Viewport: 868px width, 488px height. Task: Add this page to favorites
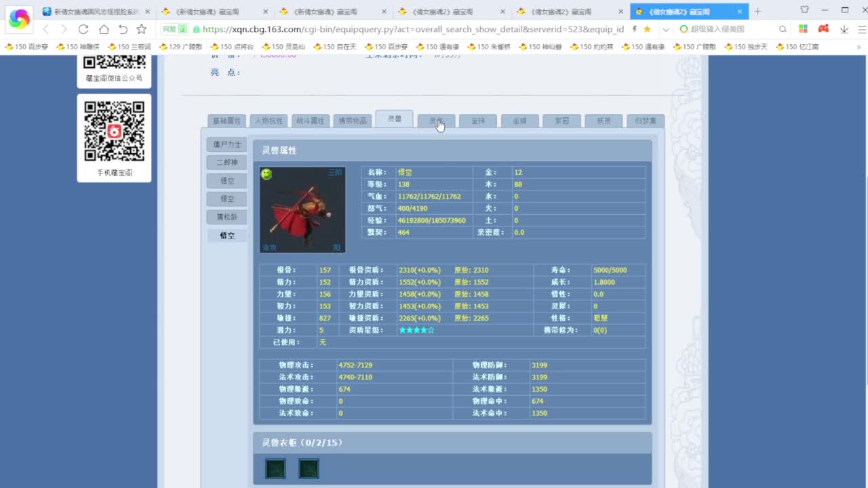pos(141,29)
